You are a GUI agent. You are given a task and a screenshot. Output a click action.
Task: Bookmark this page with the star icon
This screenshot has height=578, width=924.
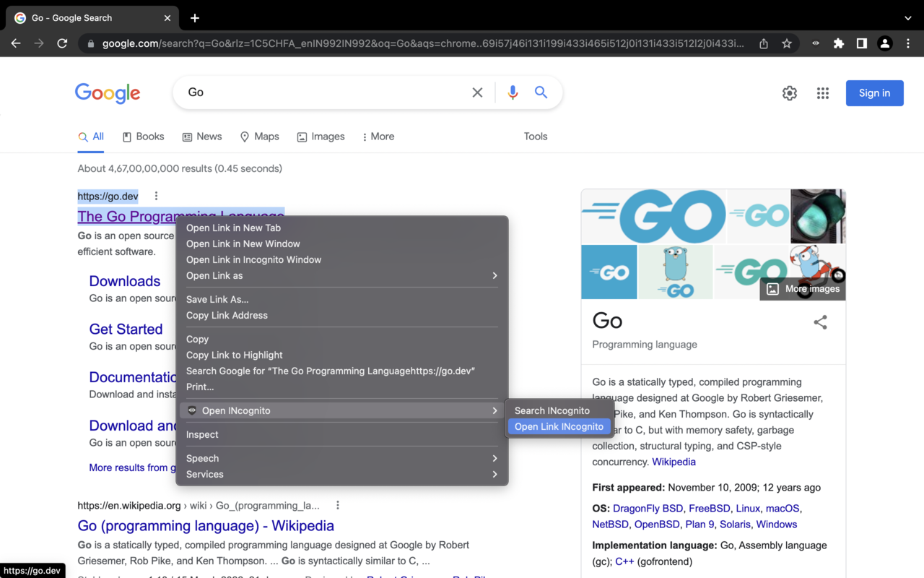pos(787,43)
